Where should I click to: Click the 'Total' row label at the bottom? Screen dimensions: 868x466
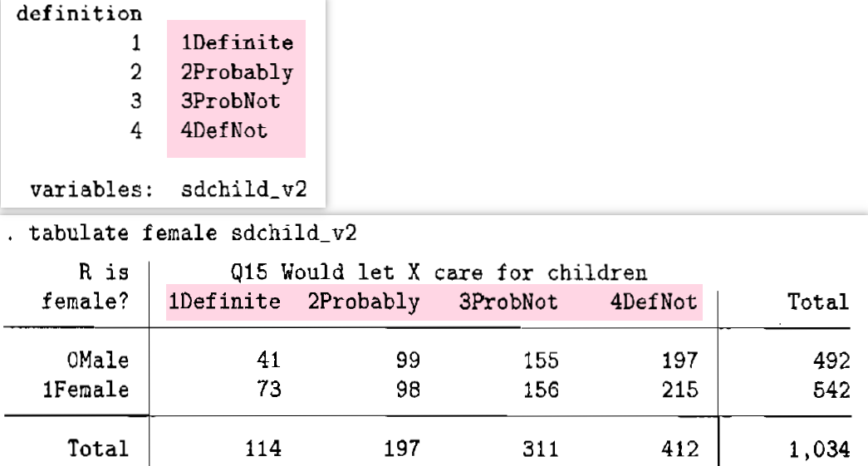coord(98,449)
